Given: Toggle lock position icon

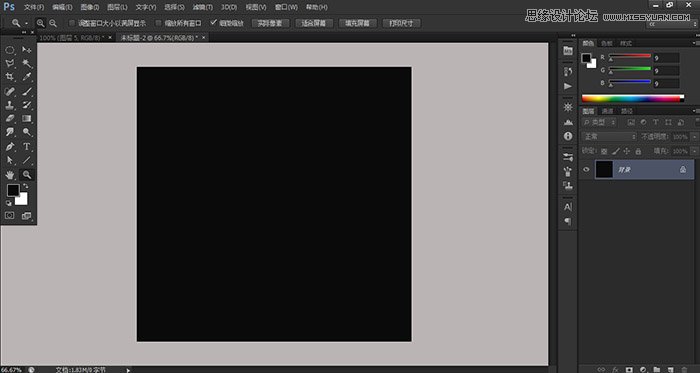Looking at the screenshot, I should [626, 151].
